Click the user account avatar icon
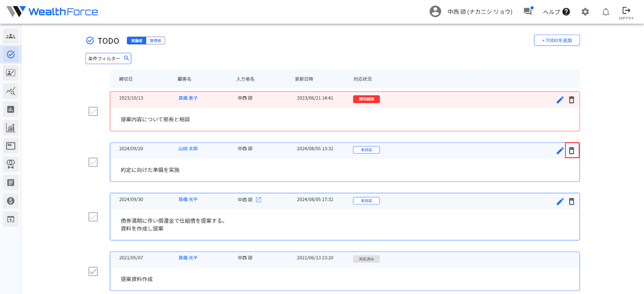This screenshot has height=294, width=644. [x=435, y=11]
